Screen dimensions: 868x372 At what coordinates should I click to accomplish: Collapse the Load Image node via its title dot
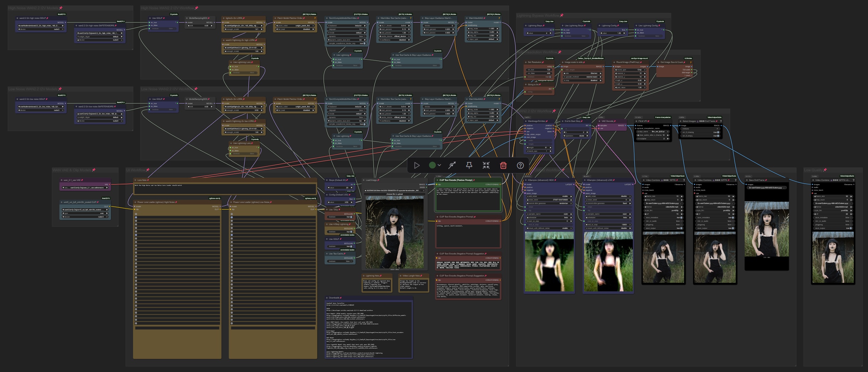364,180
